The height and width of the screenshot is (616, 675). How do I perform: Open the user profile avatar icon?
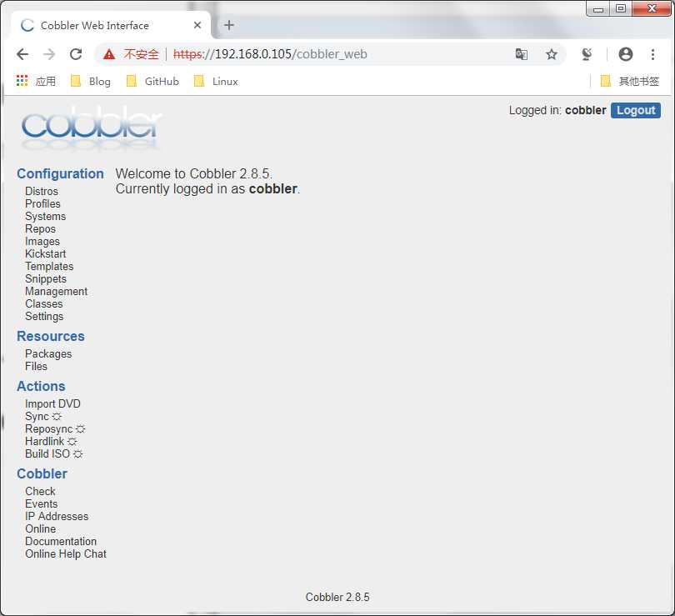pyautogui.click(x=626, y=54)
